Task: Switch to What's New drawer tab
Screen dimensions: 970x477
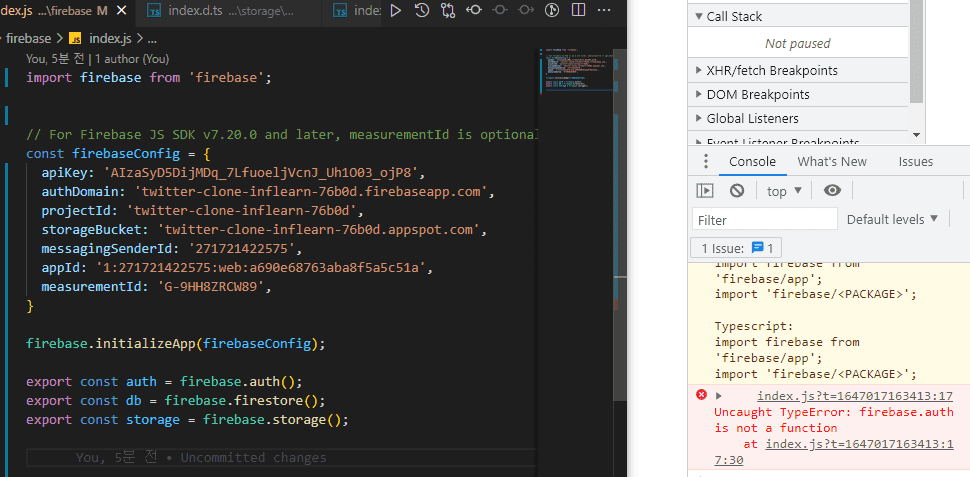Action: 832,162
